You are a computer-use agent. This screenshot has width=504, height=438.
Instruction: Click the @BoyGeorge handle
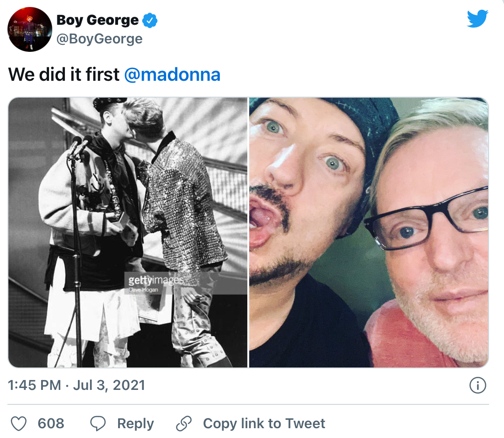coord(99,39)
